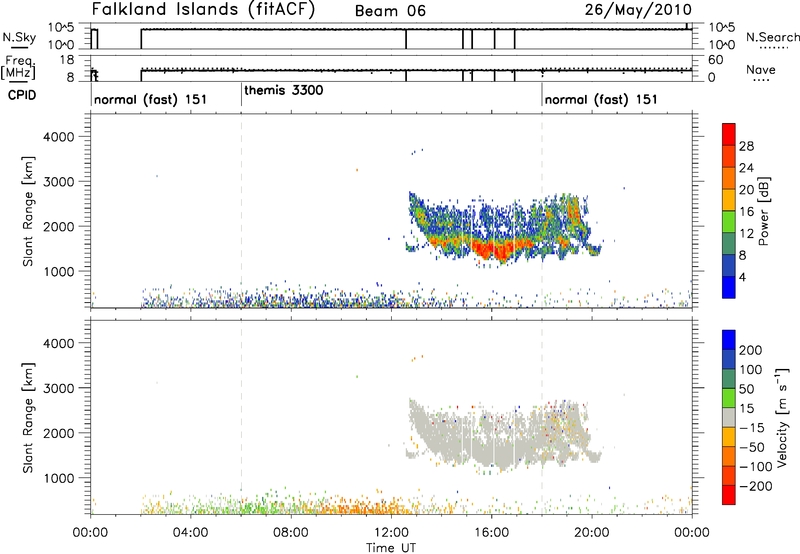This screenshot has width=800, height=554.
Task: Click the 'Beam 06' label
Action: coord(390,11)
